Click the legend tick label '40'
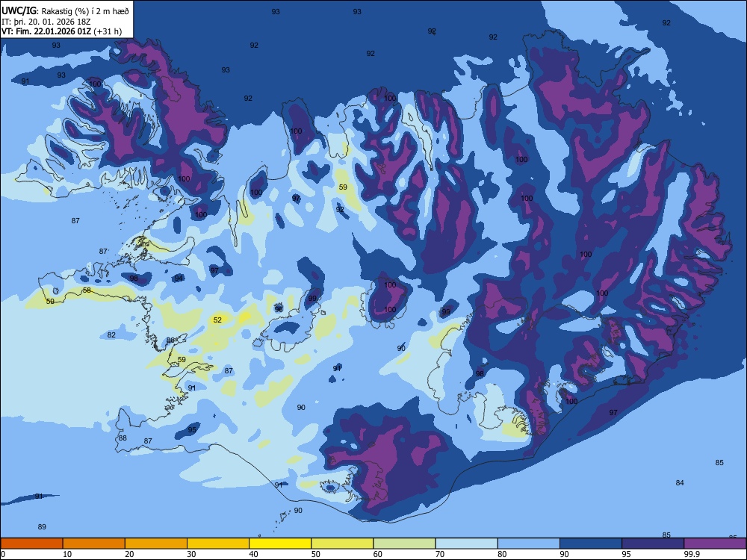The width and height of the screenshot is (747, 560). [x=253, y=554]
